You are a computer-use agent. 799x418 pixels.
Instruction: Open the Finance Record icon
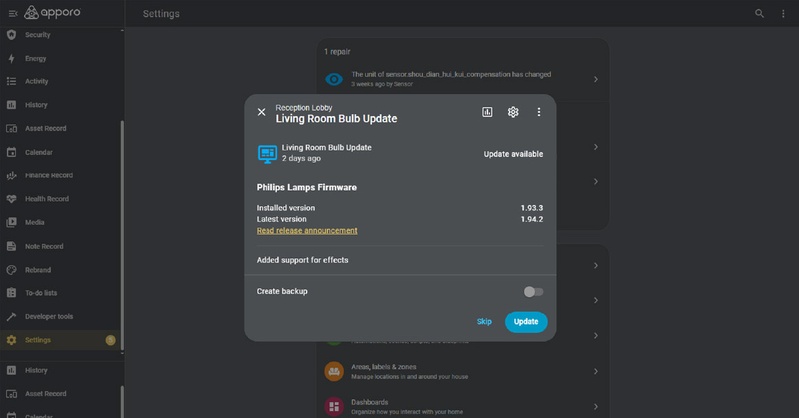(11, 175)
